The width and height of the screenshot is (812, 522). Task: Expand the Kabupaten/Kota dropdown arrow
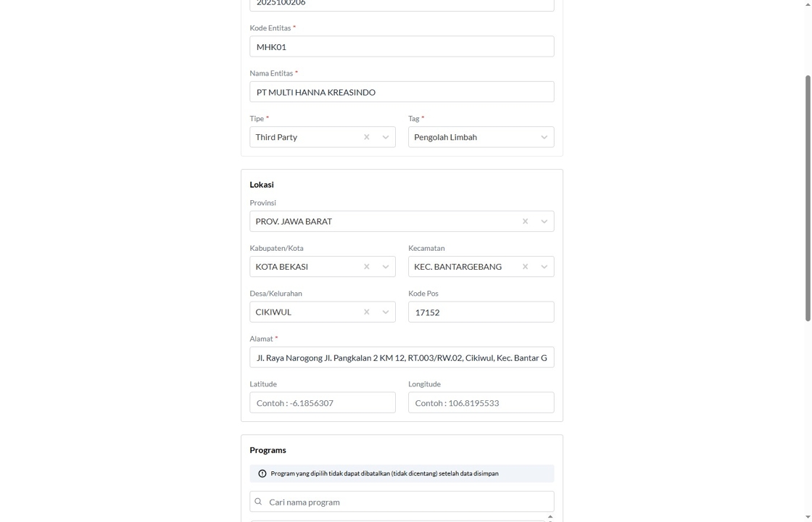coord(386,267)
